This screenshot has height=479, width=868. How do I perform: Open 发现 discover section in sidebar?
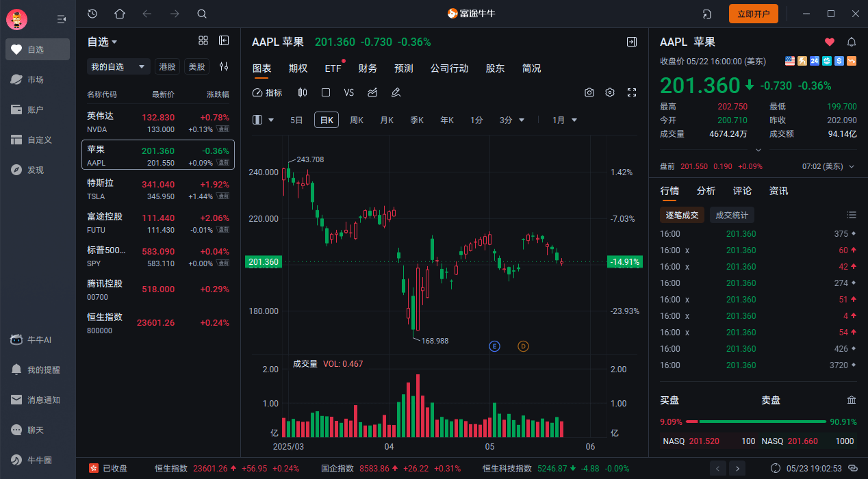click(38, 170)
